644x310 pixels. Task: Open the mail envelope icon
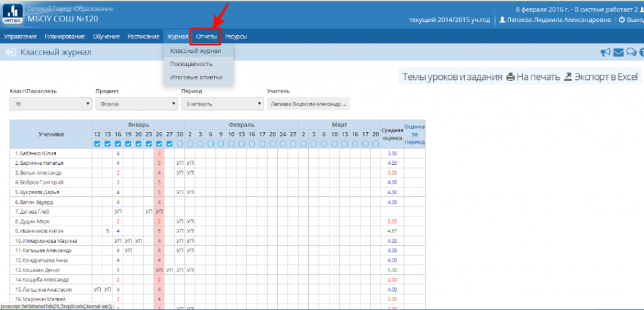point(618,53)
